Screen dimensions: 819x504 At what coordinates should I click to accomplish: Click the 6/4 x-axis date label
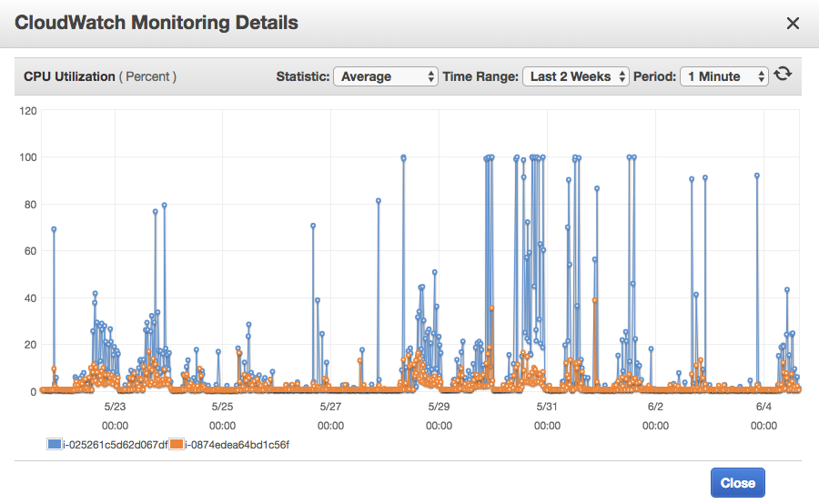763,407
